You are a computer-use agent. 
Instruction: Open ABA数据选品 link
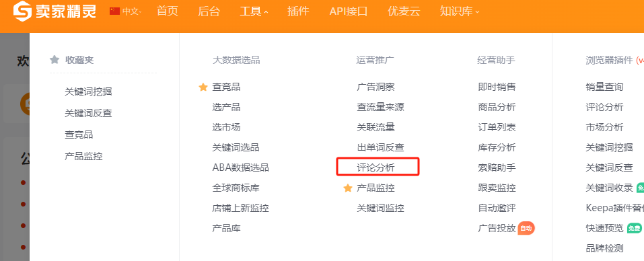coord(241,167)
